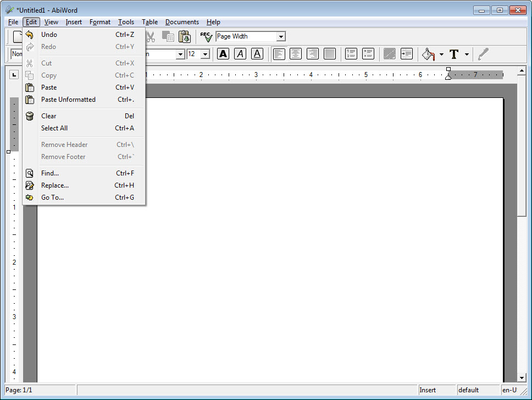Toggle bold text formatting

coord(223,54)
